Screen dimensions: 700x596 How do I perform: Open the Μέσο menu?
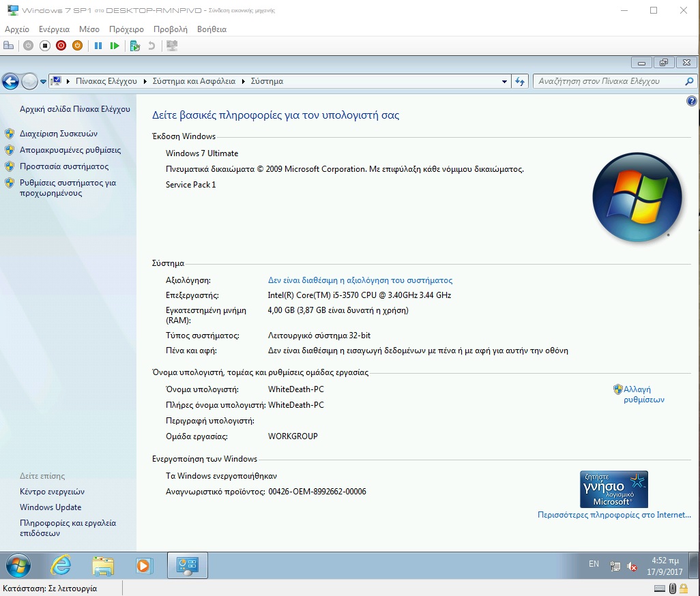pos(89,29)
